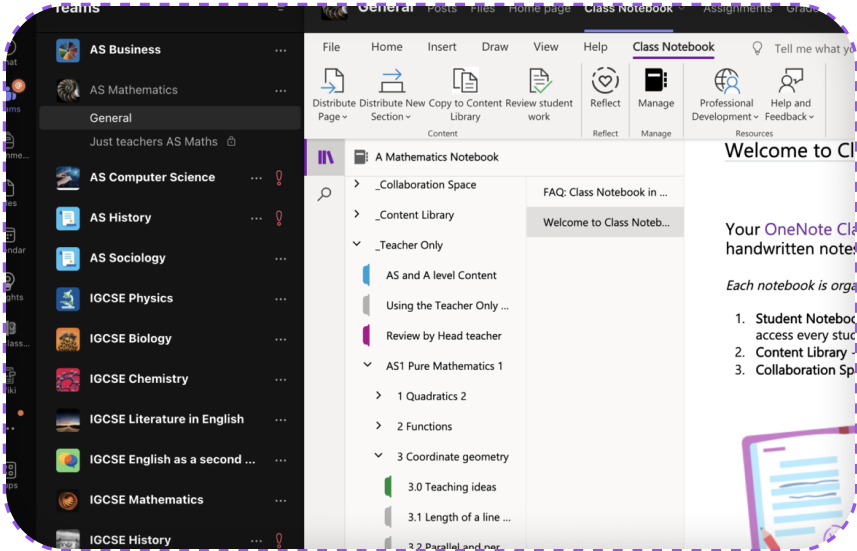Viewport: 857px width, 551px height.
Task: Expand the 1 Quadratics 2 group
Action: coord(379,395)
